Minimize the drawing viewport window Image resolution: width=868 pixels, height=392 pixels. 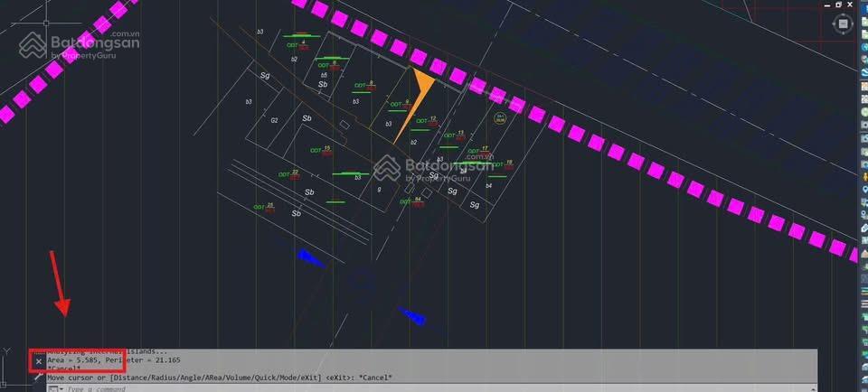click(826, 5)
